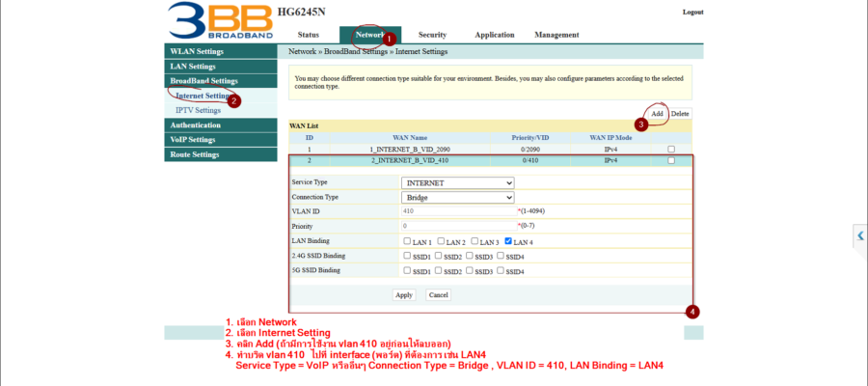This screenshot has height=386, width=868.
Task: Click the Delete button above WAN List
Action: click(x=680, y=114)
